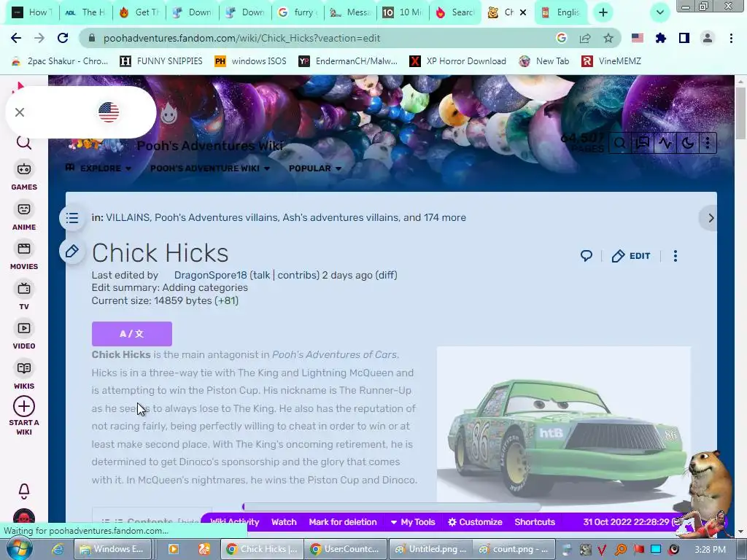Toggle the Chrome side panel icon

point(684,38)
